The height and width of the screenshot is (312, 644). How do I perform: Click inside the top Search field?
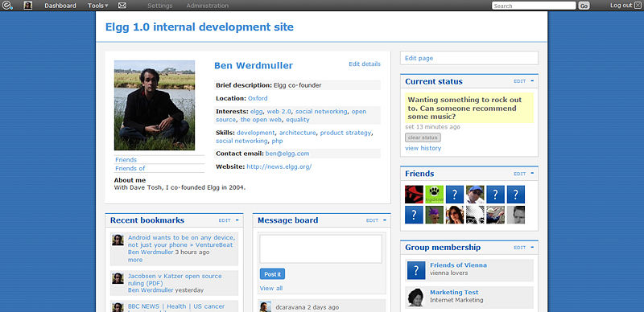534,6
